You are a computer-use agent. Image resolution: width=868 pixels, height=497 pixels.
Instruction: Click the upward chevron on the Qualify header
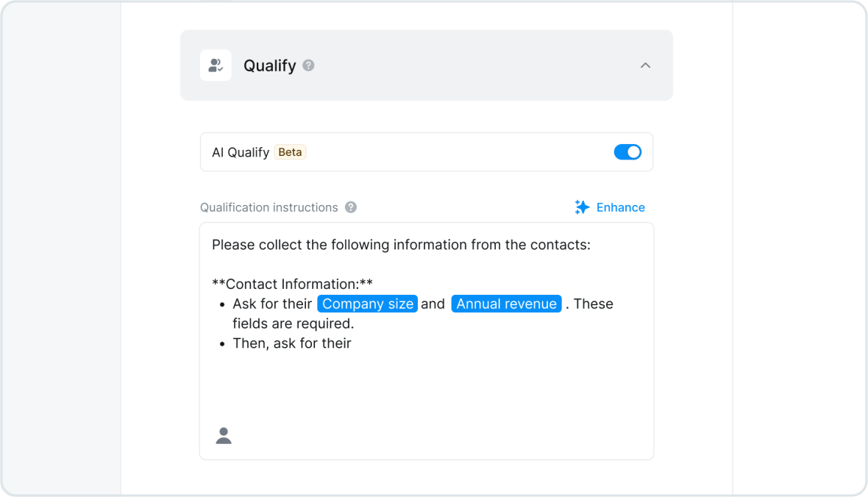pyautogui.click(x=645, y=65)
